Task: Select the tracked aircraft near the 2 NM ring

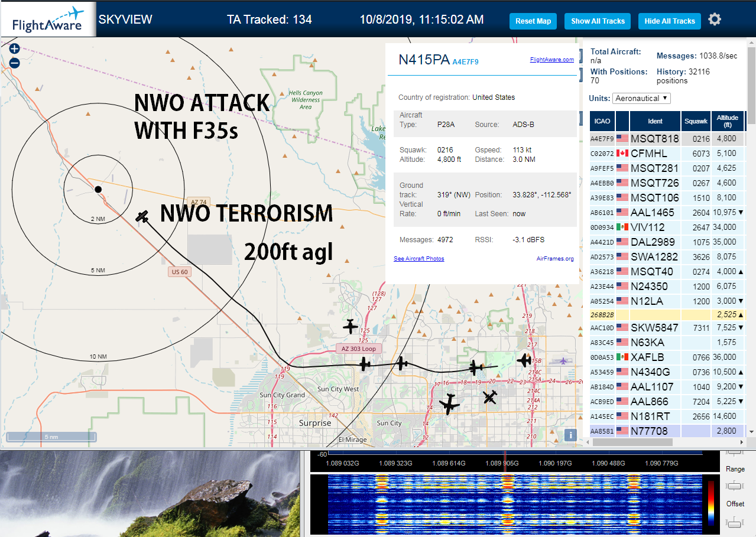Action: point(142,217)
